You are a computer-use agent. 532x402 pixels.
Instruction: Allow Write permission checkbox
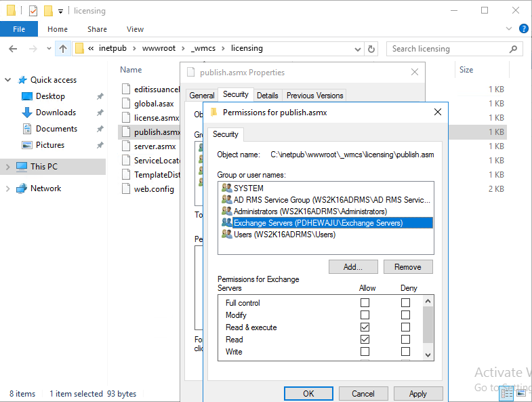coord(365,351)
